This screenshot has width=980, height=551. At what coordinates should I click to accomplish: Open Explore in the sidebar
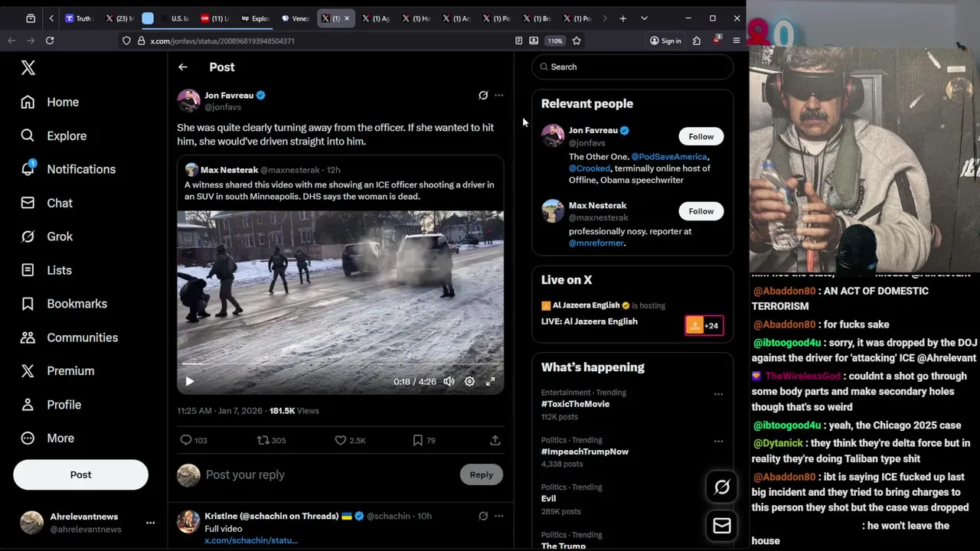(x=54, y=135)
